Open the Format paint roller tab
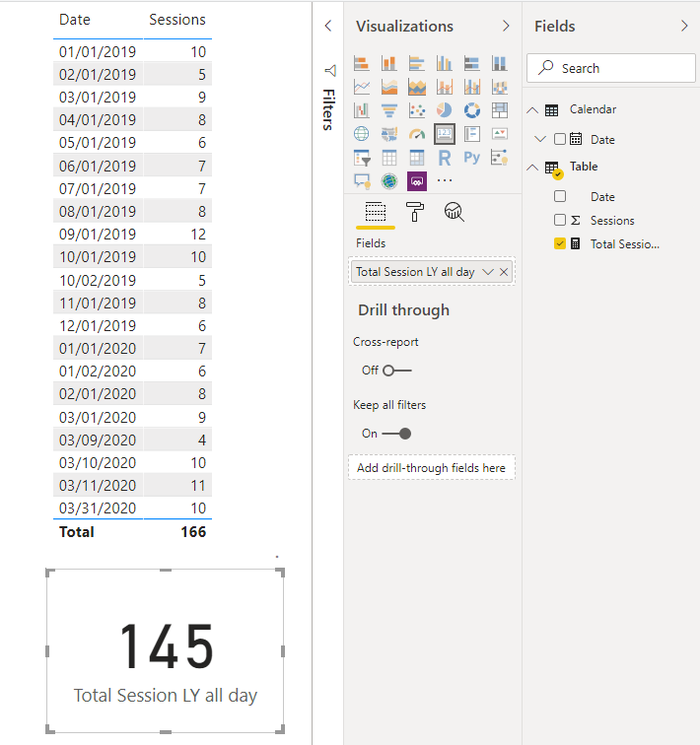 [415, 212]
